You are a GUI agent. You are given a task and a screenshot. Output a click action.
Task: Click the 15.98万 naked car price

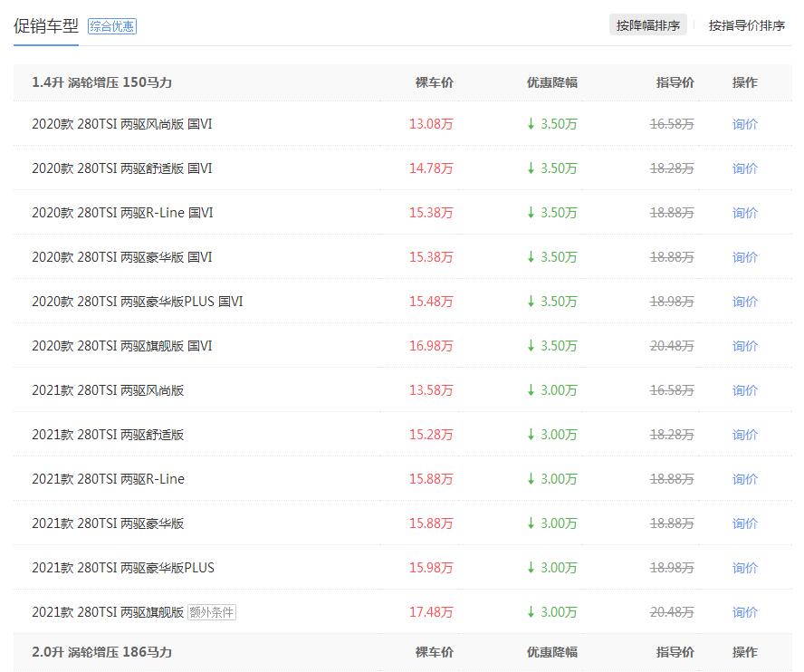[x=431, y=568]
